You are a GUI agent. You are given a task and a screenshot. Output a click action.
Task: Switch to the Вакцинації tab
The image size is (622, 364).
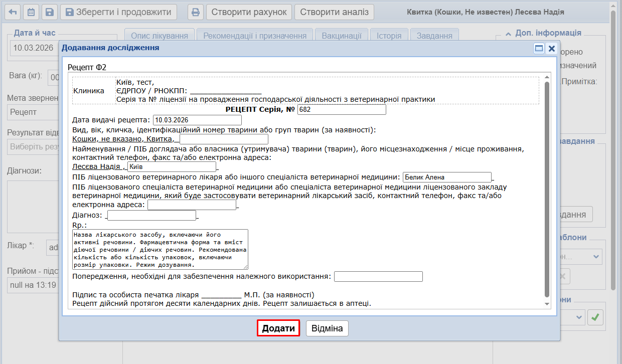[341, 36]
